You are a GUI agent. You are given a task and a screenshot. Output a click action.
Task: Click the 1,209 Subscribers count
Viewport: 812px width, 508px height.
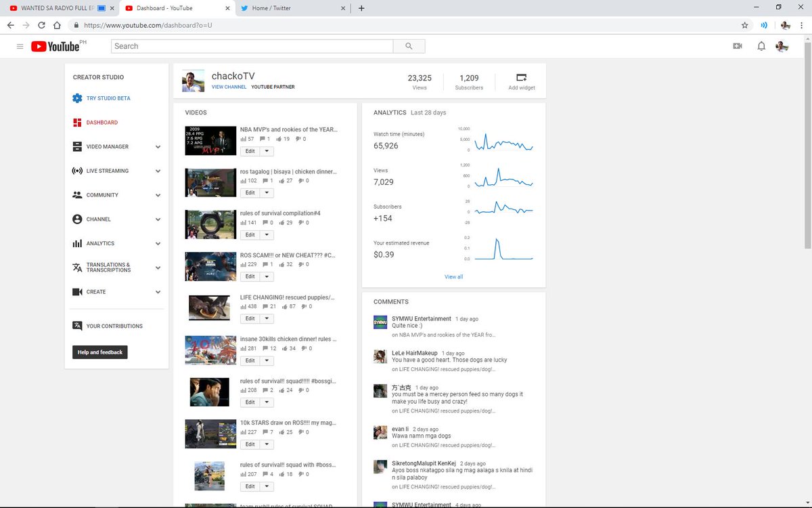pos(469,78)
